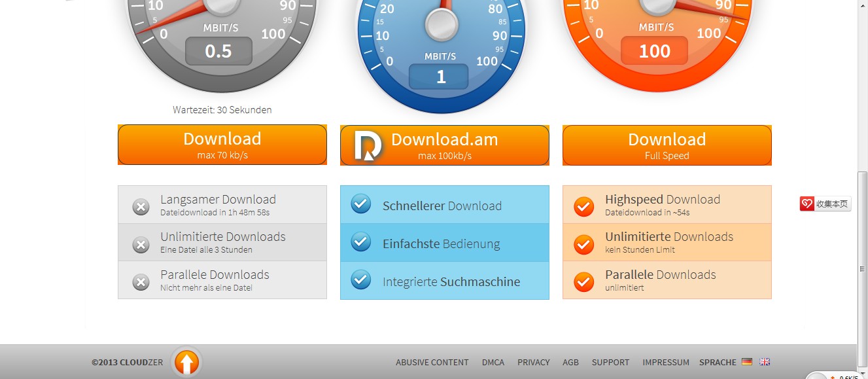Click the orange up-arrow back-to-top icon
The width and height of the screenshot is (868, 379).
pyautogui.click(x=186, y=362)
